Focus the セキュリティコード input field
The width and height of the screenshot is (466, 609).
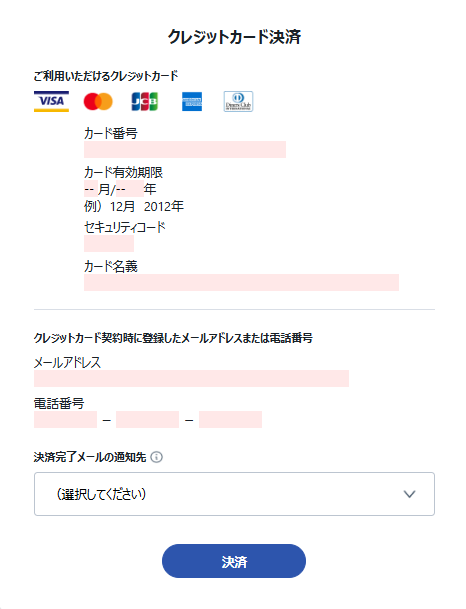pyautogui.click(x=109, y=244)
